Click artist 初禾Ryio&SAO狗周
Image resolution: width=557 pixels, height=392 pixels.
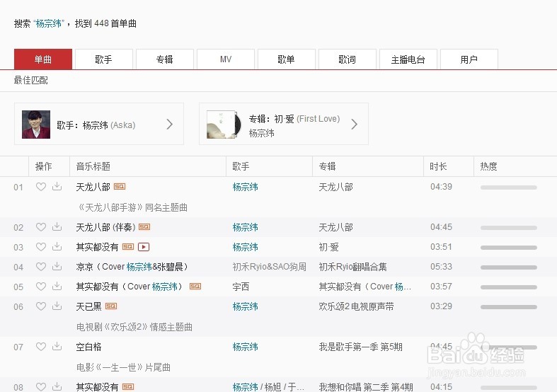point(269,267)
